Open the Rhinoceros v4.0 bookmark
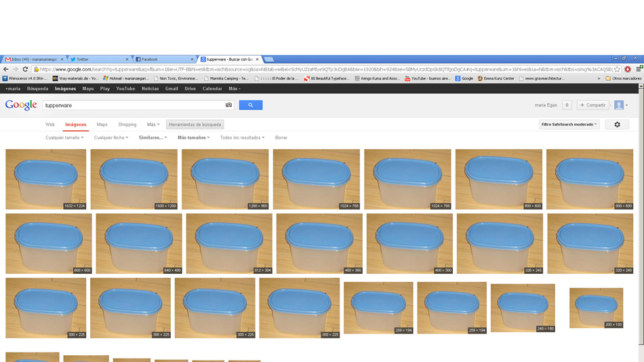Screen dimensions: 644x362 [x=25, y=79]
